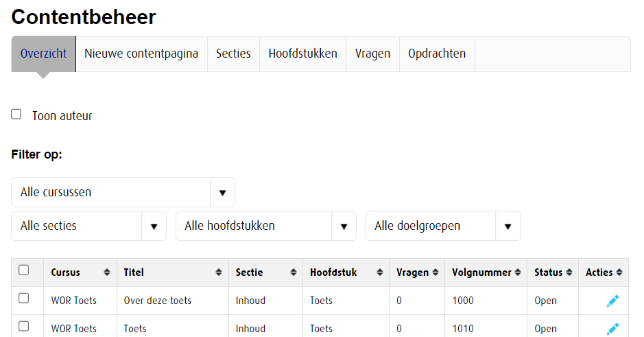Select the 'Hoofdstukken' tab
644x337 pixels.
click(x=302, y=54)
